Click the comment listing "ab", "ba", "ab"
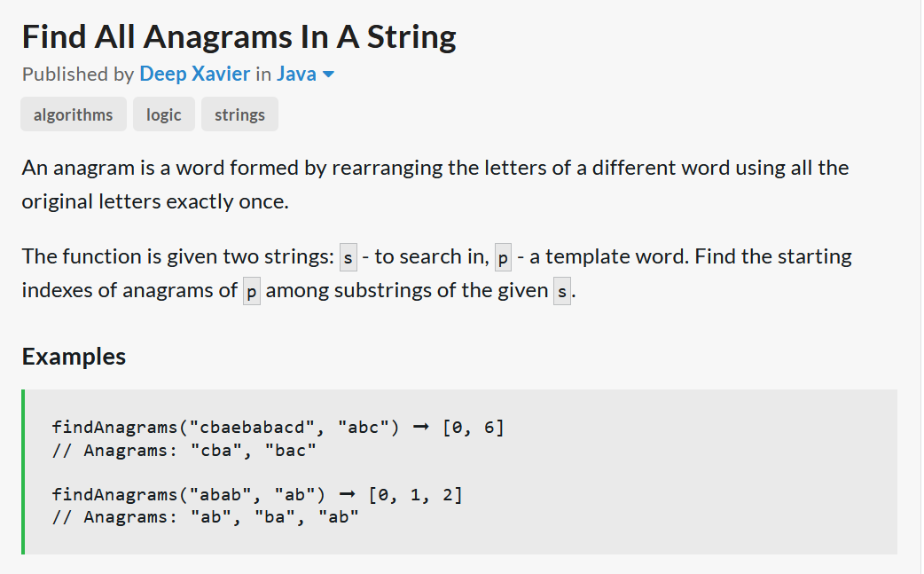The image size is (924, 574). click(x=205, y=517)
